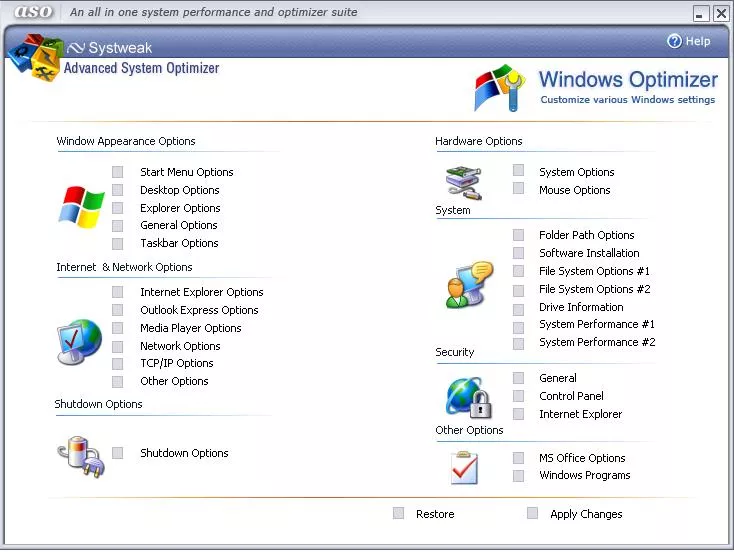Check the System Performance #1 box

pos(518,327)
